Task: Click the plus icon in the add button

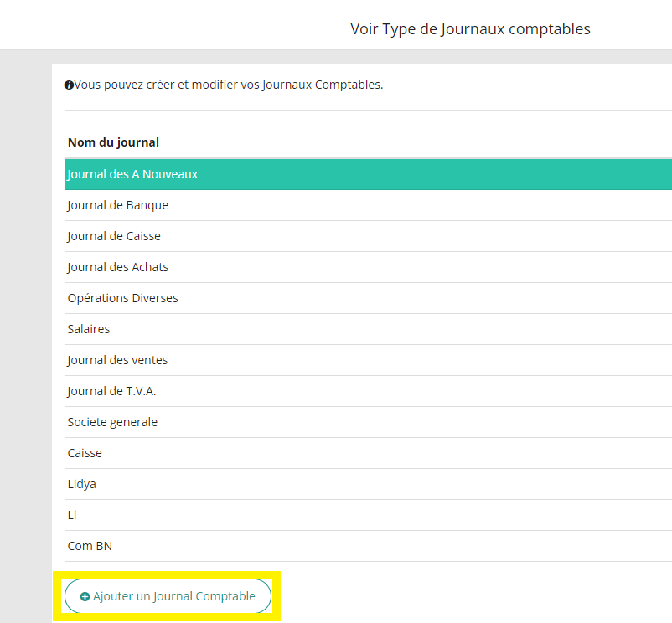Action: [84, 595]
